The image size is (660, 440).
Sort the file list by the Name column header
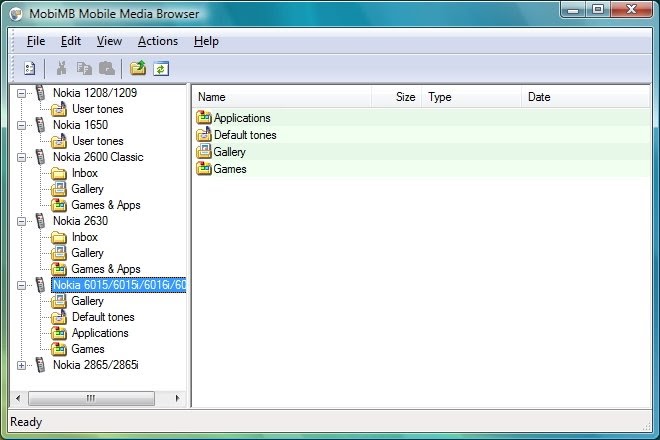pos(282,97)
